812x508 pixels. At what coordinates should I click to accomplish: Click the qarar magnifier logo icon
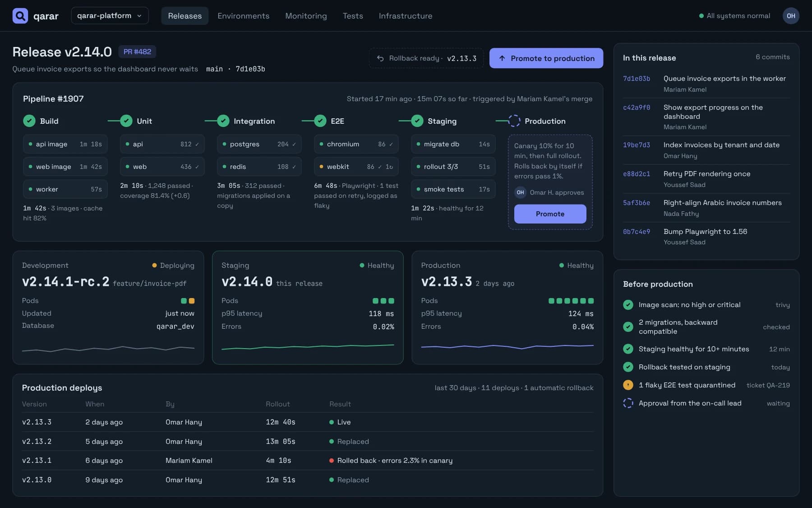point(20,16)
